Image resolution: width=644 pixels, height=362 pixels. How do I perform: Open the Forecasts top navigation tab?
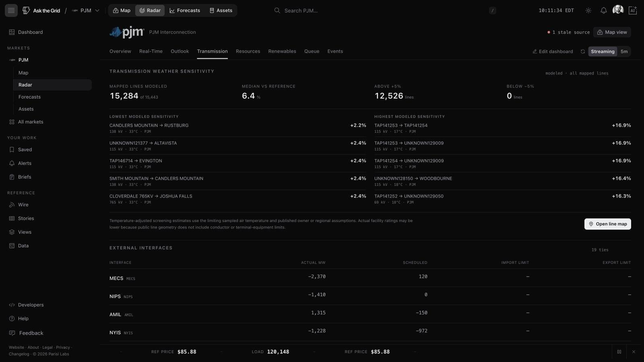(x=185, y=10)
